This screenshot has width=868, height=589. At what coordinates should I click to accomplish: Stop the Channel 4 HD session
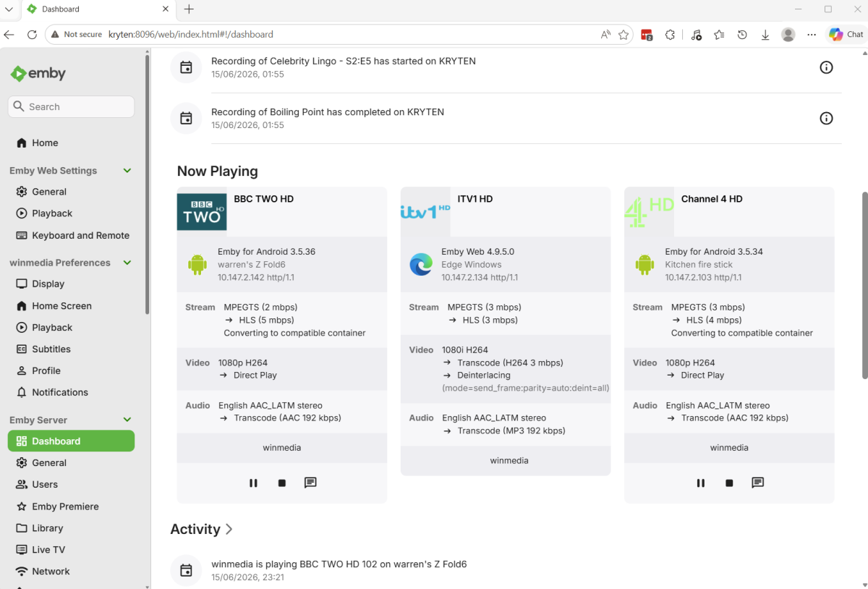click(x=729, y=483)
